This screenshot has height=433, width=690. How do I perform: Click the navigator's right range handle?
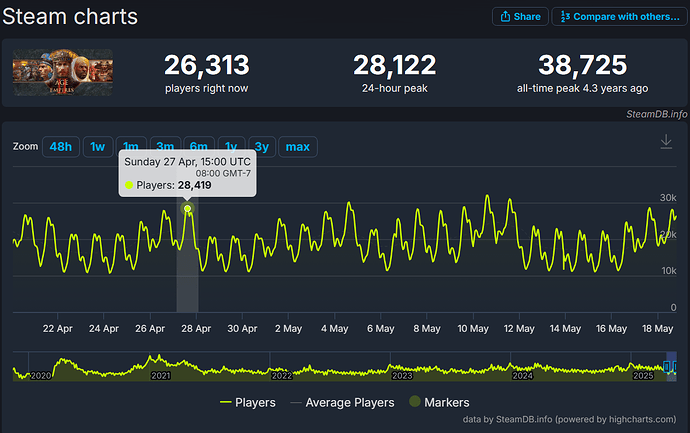click(675, 367)
